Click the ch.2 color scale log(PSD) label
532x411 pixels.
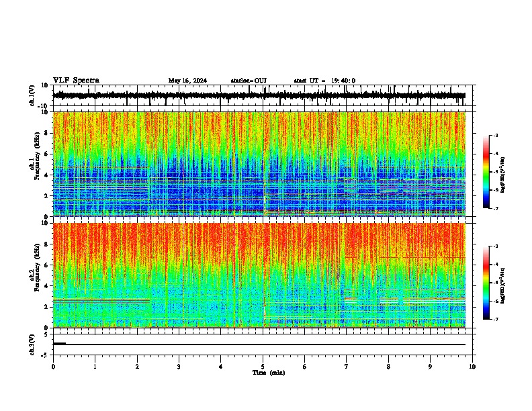click(x=503, y=285)
